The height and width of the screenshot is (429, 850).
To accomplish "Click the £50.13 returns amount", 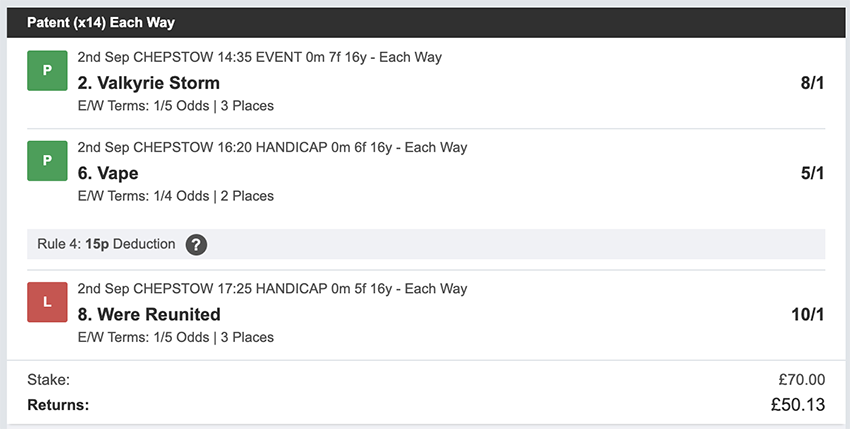I will [x=796, y=405].
